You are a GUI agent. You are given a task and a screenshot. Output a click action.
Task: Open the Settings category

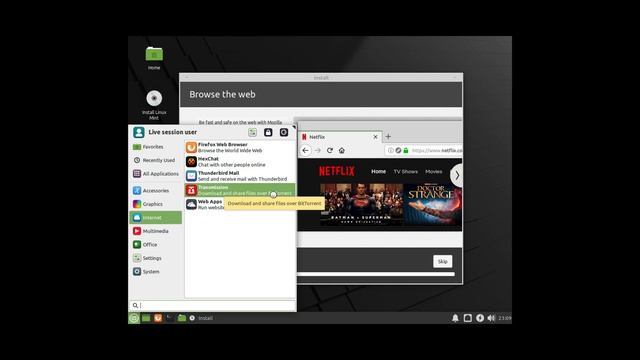pyautogui.click(x=156, y=258)
